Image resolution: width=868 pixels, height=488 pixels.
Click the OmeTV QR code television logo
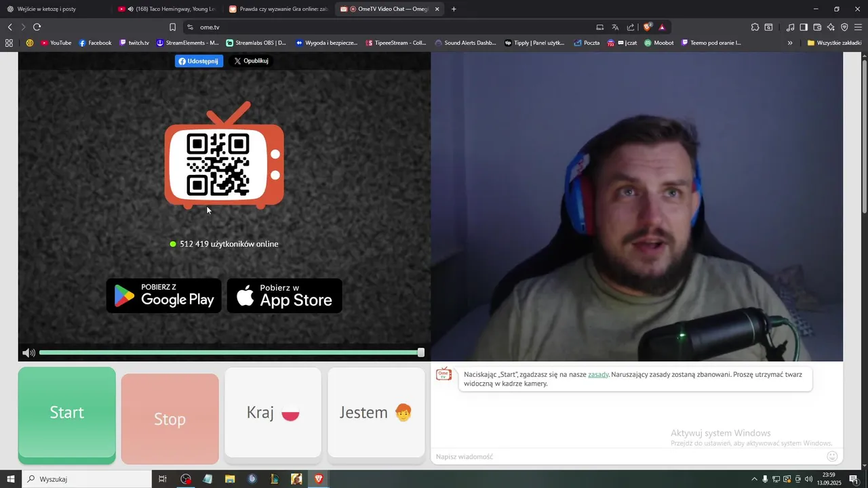click(x=224, y=156)
